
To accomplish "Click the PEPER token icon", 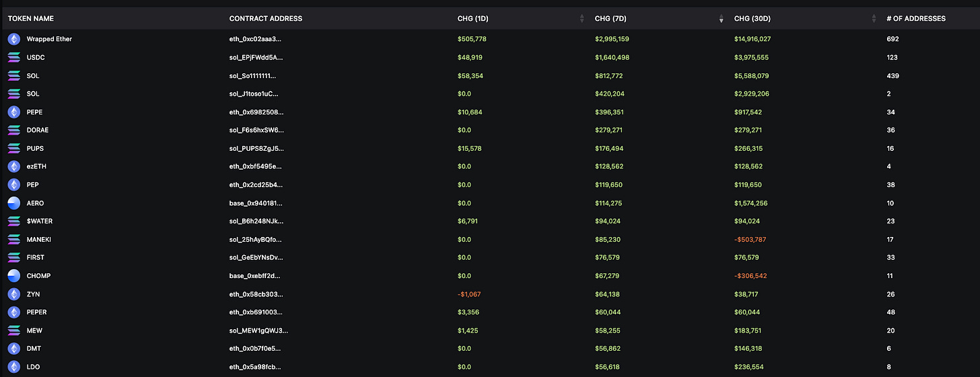I will [14, 312].
